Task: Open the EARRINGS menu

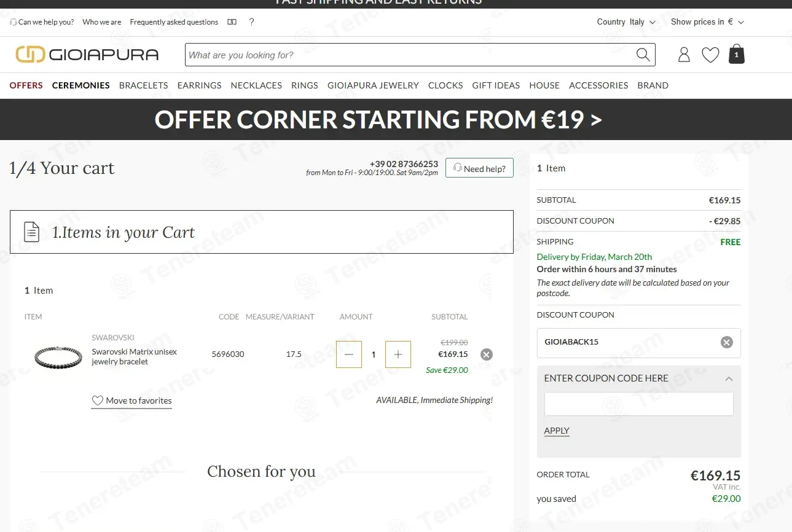Action: pos(200,85)
